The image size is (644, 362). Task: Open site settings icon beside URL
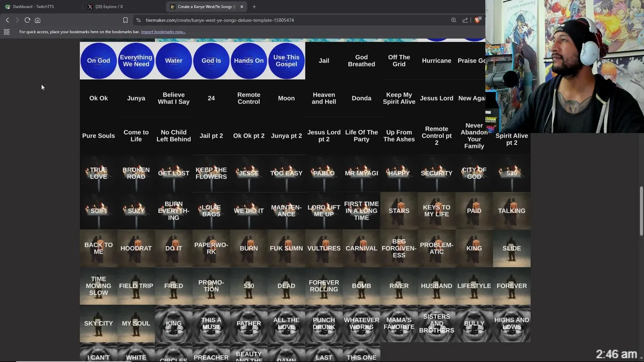(x=138, y=20)
